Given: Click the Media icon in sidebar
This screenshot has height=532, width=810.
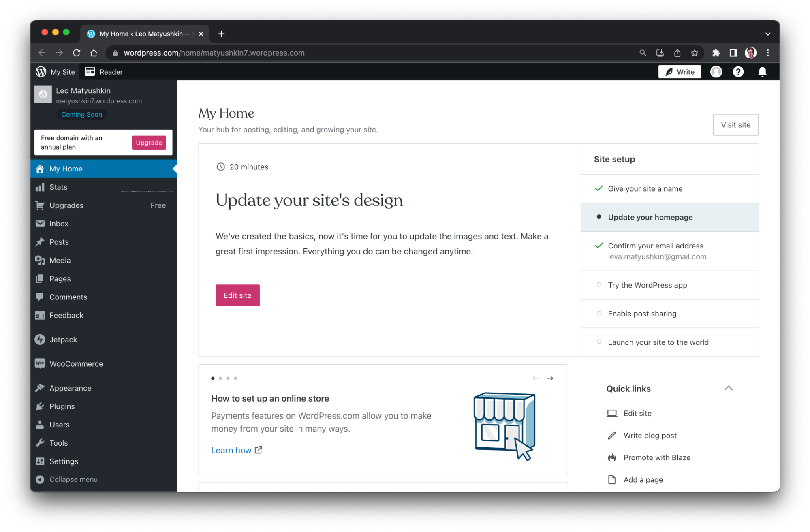Looking at the screenshot, I should [x=40, y=260].
